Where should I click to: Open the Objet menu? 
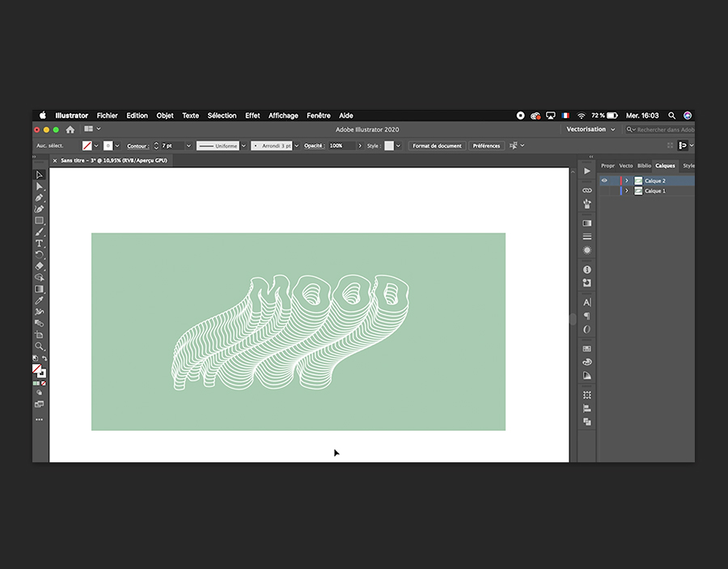(x=165, y=116)
